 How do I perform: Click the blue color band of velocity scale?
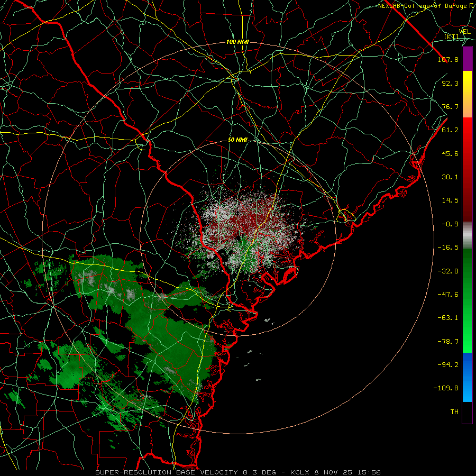(467, 377)
